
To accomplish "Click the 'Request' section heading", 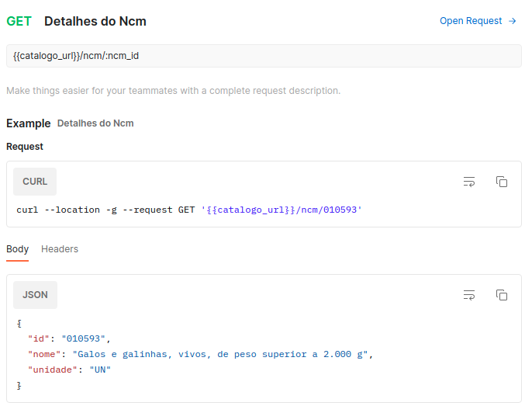I will 25,147.
